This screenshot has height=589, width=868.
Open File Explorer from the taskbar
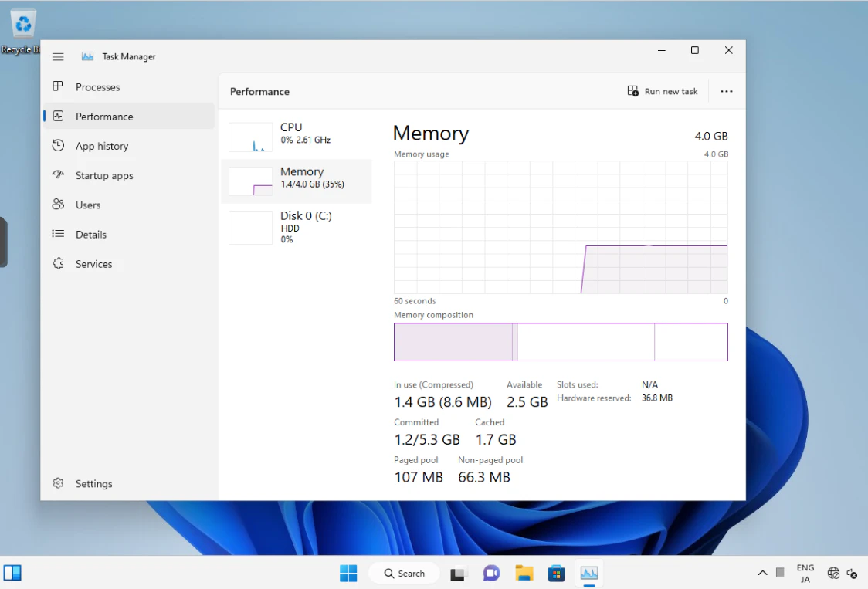[x=524, y=574]
